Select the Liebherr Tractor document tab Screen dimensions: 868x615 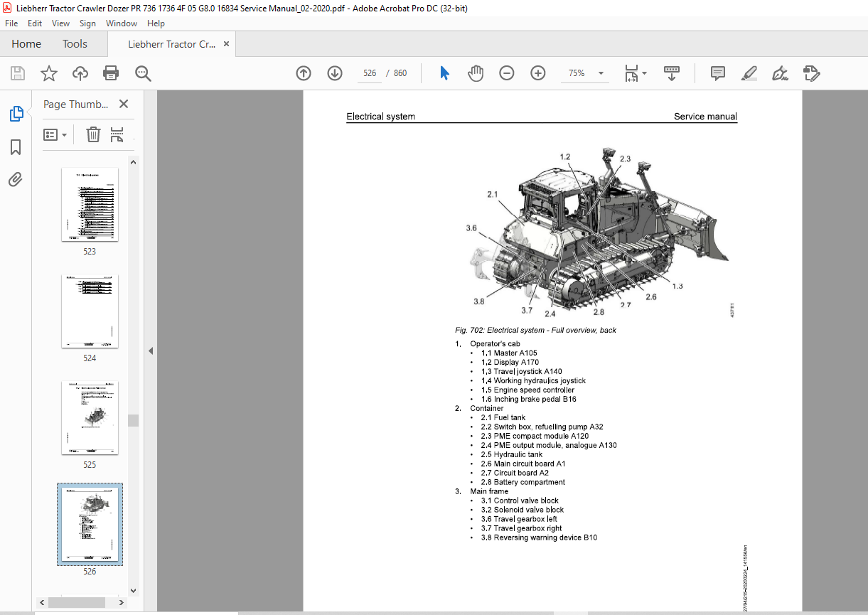point(171,44)
